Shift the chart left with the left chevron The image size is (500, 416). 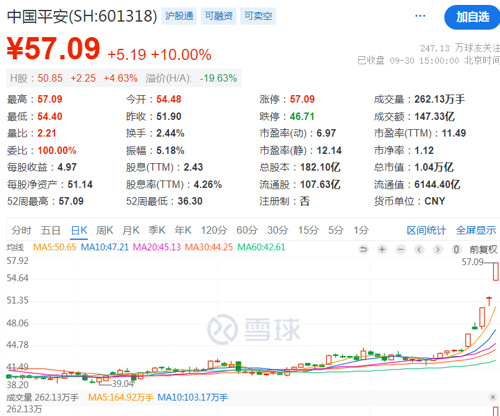pyautogui.click(x=419, y=249)
